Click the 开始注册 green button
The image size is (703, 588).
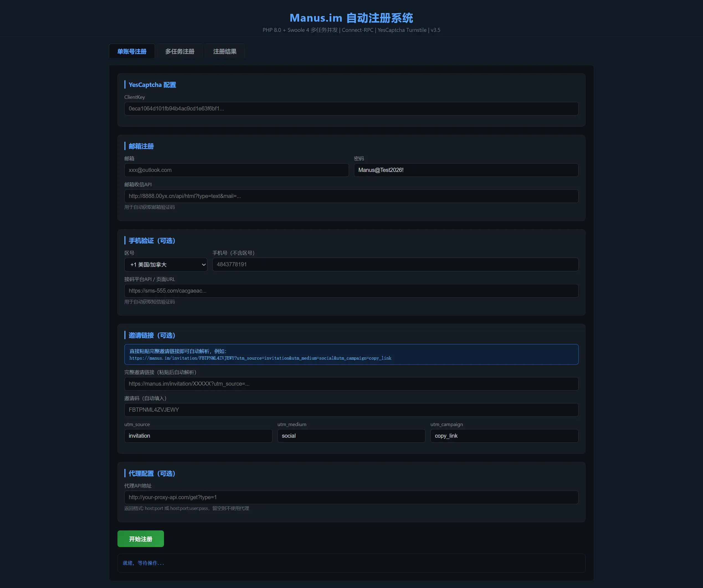pos(140,538)
